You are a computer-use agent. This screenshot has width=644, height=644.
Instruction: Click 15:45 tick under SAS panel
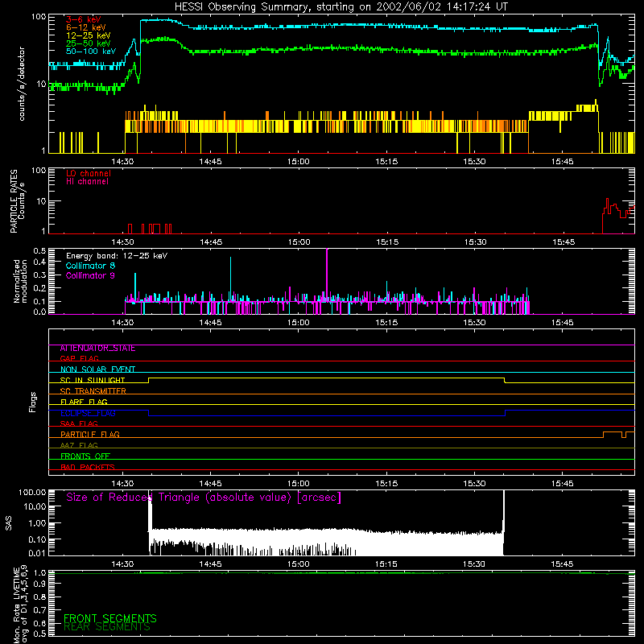coord(562,564)
